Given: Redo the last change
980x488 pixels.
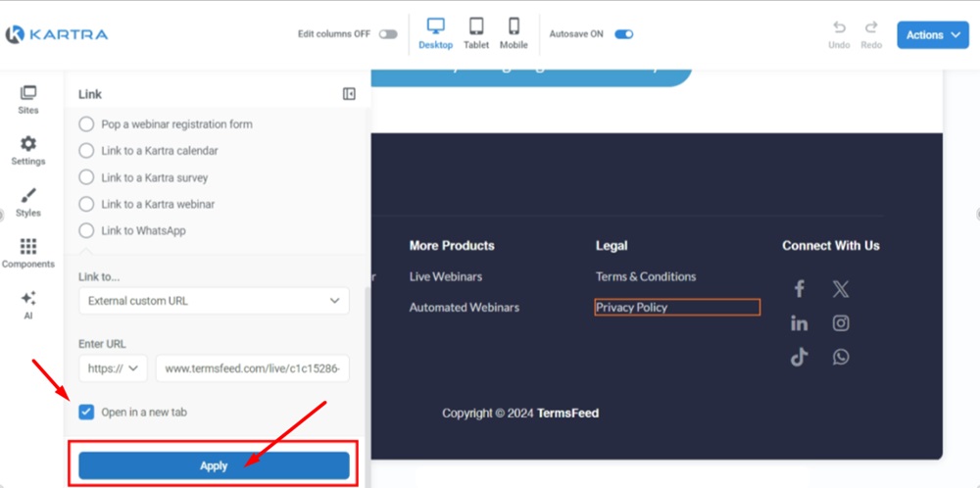Looking at the screenshot, I should [871, 35].
